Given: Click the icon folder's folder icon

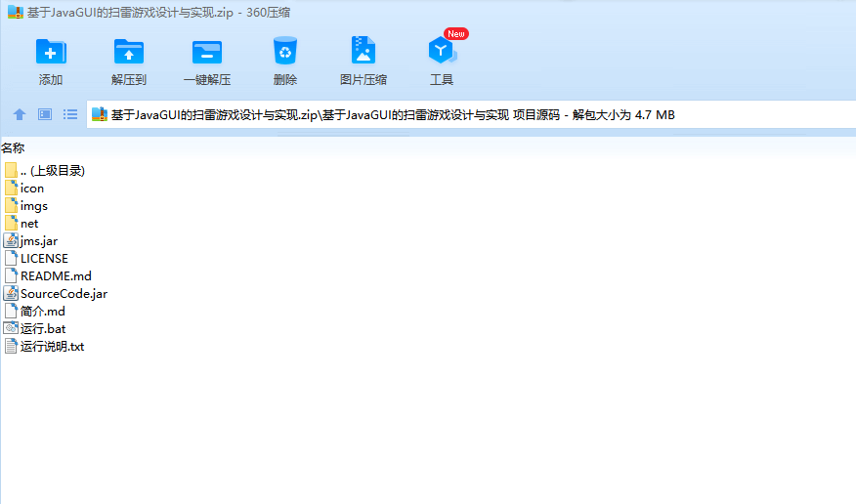Looking at the screenshot, I should [11, 189].
